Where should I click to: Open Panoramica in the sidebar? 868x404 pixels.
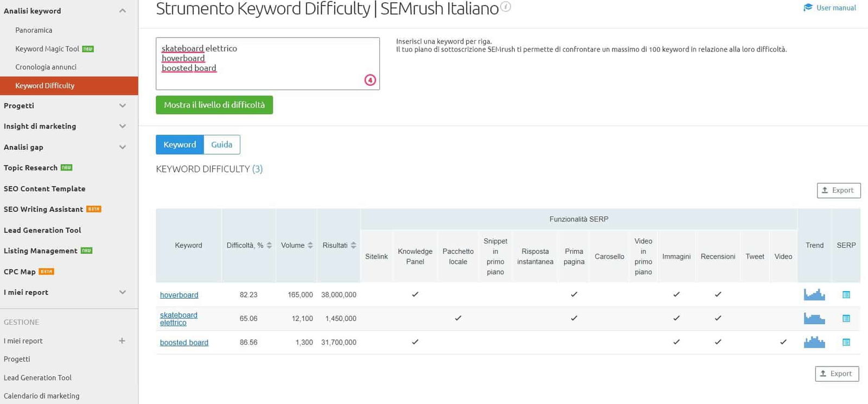34,30
